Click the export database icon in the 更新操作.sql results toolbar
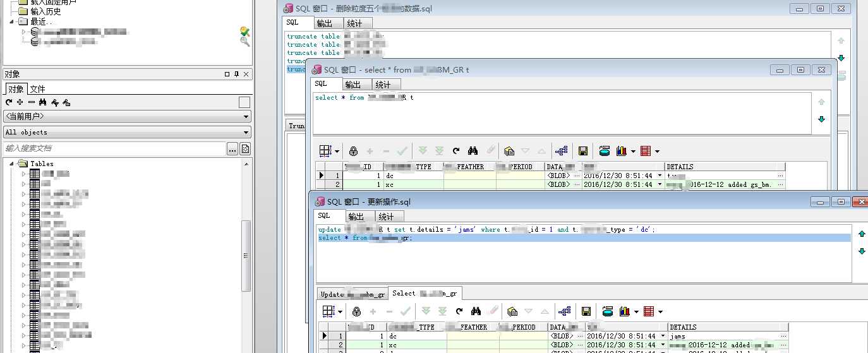868x353 pixels. point(608,311)
